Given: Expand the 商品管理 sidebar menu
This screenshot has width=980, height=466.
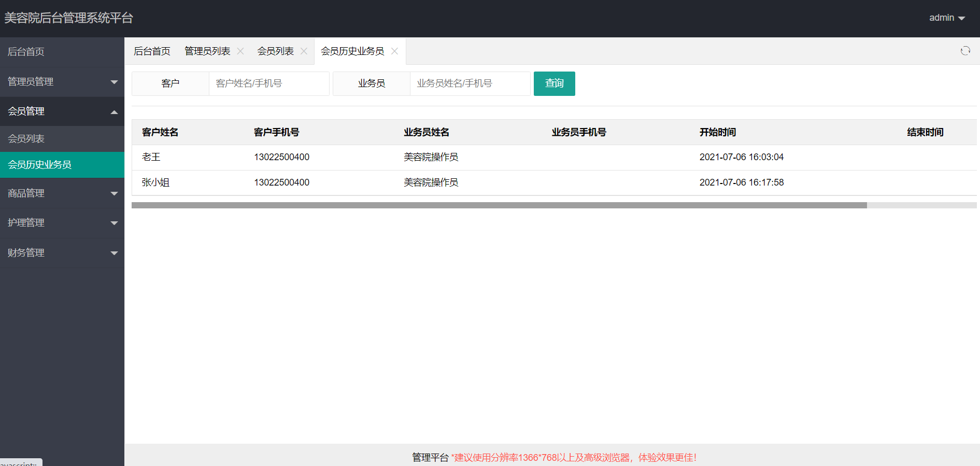Looking at the screenshot, I should coord(62,193).
